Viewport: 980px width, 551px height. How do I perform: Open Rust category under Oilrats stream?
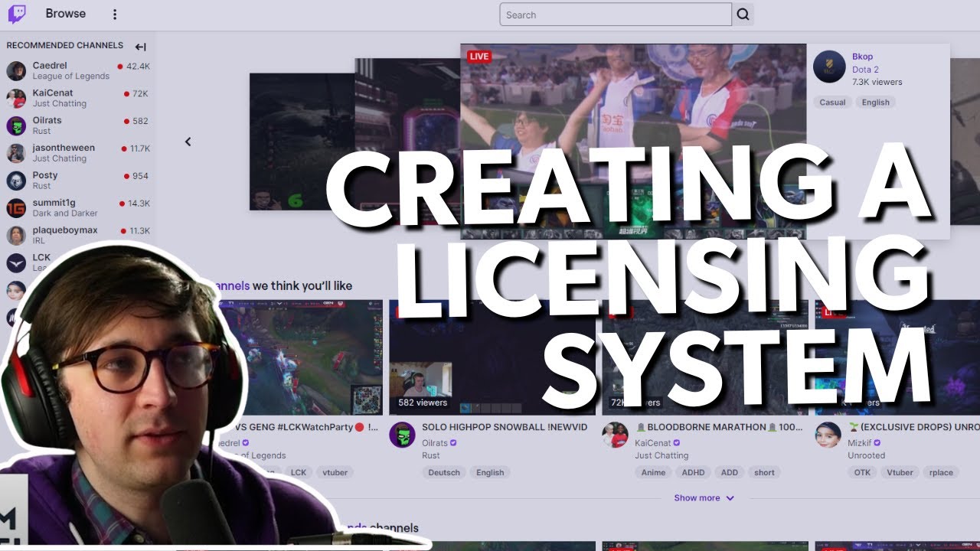click(431, 455)
